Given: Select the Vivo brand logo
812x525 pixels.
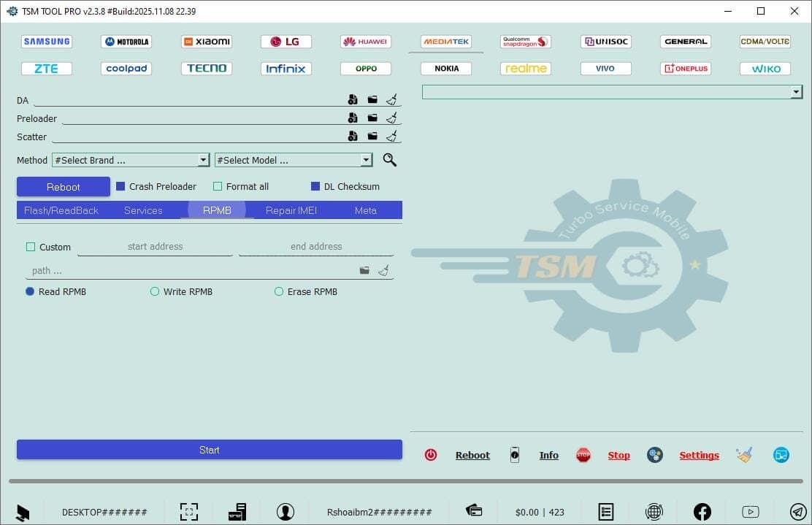Looking at the screenshot, I should point(606,69).
